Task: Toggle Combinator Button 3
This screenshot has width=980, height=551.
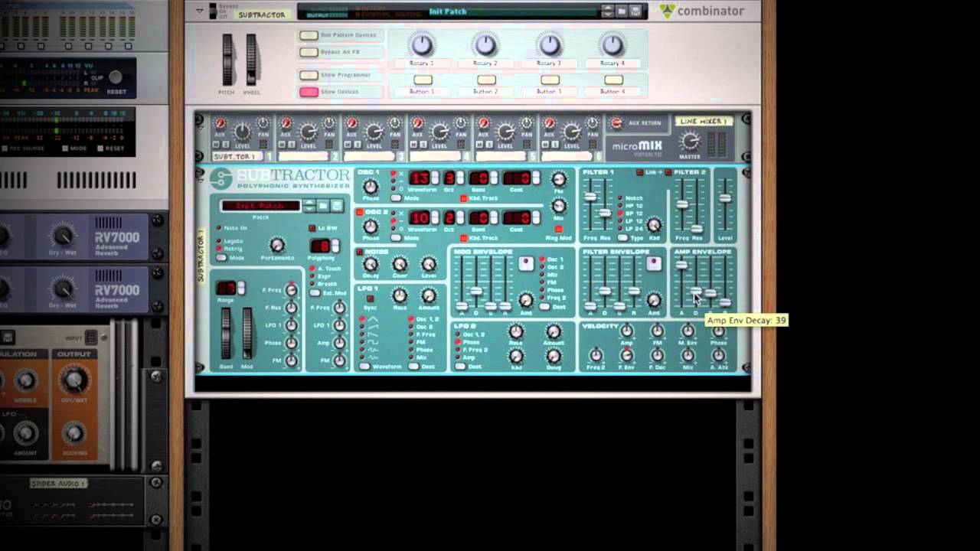Action: pos(550,80)
